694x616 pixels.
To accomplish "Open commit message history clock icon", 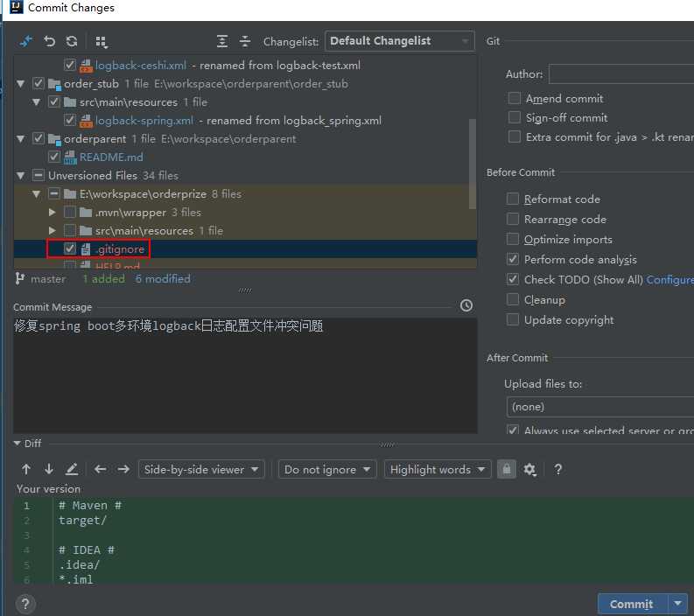I will pos(466,305).
